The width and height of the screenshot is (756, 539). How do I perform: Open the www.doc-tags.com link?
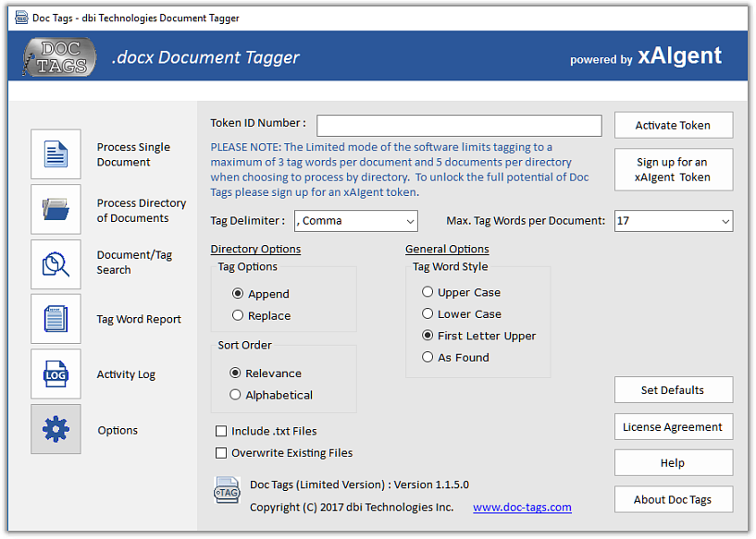(x=522, y=508)
